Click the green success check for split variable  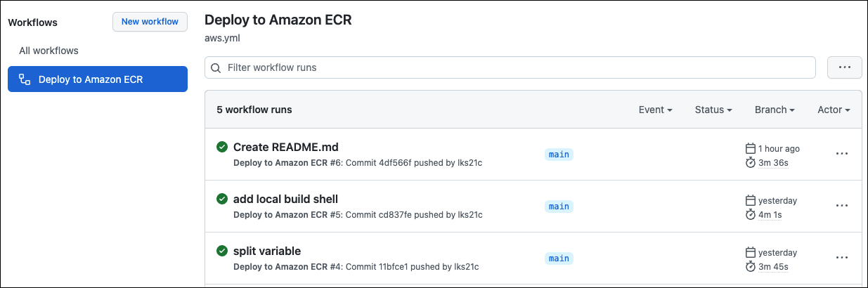[222, 251]
